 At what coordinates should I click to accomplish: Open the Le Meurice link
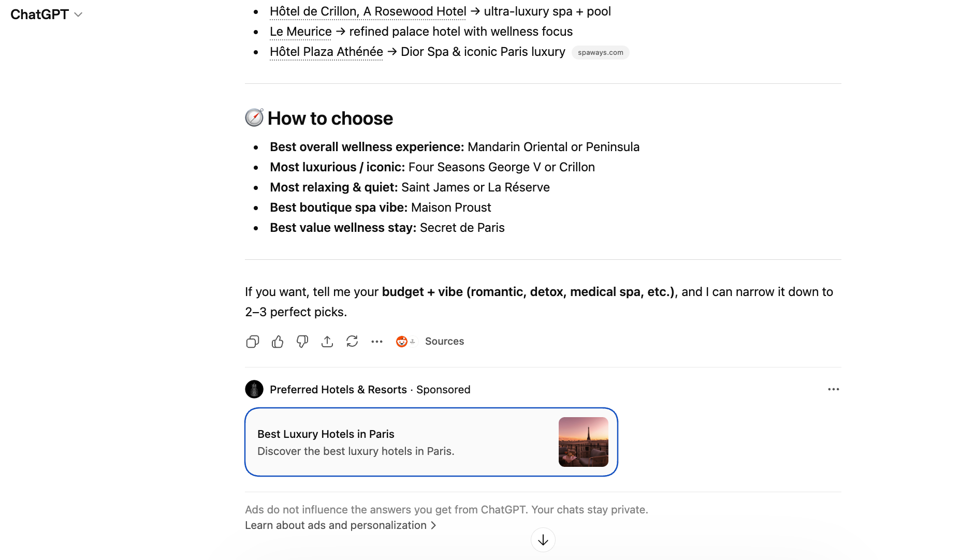(300, 32)
